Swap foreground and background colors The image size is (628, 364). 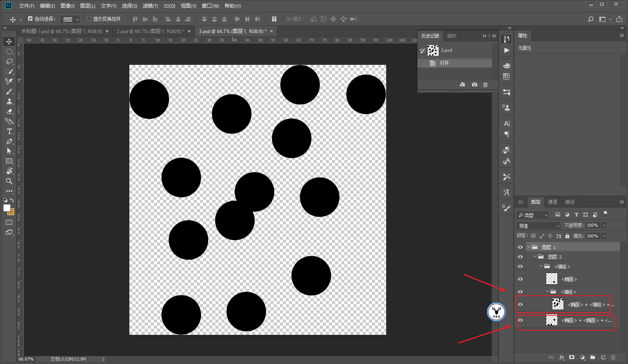coord(12,200)
